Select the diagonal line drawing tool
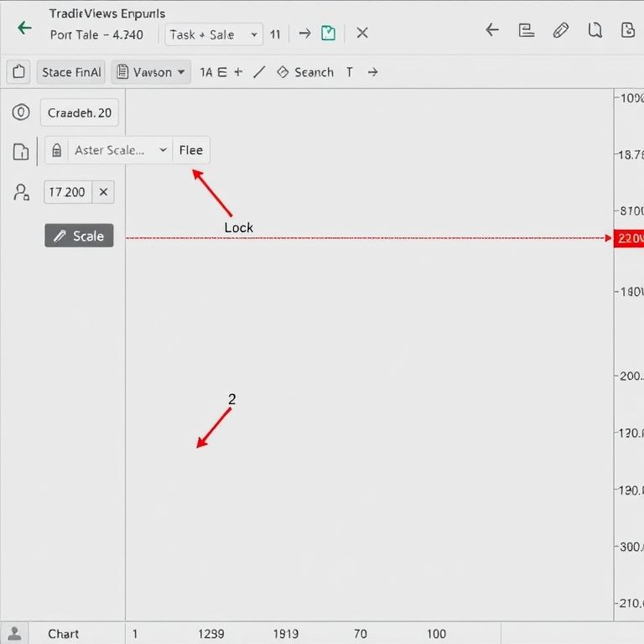The width and height of the screenshot is (644, 644). [x=259, y=72]
